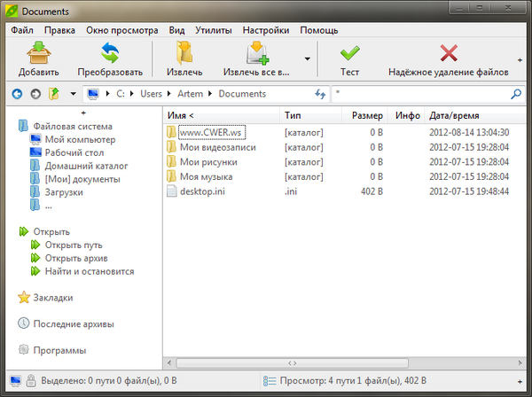Click the refresh icon in address bar

pos(321,93)
